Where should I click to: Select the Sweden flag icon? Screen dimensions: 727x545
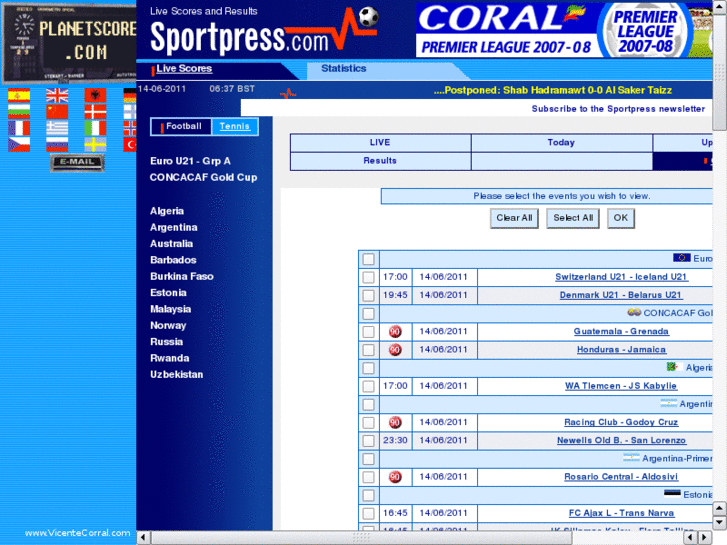[x=95, y=144]
